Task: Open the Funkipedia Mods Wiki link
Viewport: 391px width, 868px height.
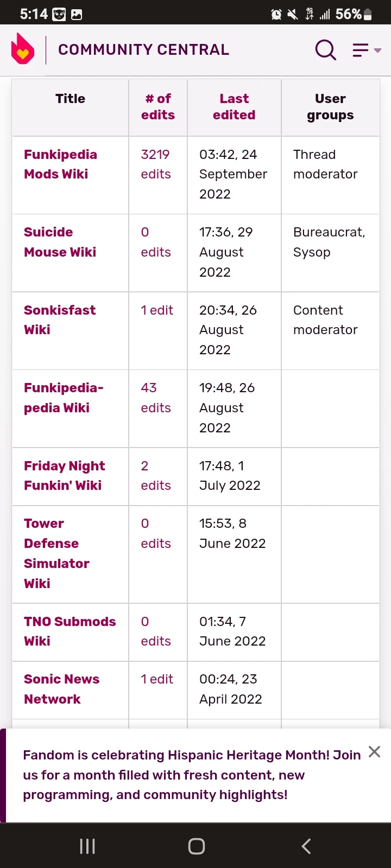Action: [x=60, y=164]
